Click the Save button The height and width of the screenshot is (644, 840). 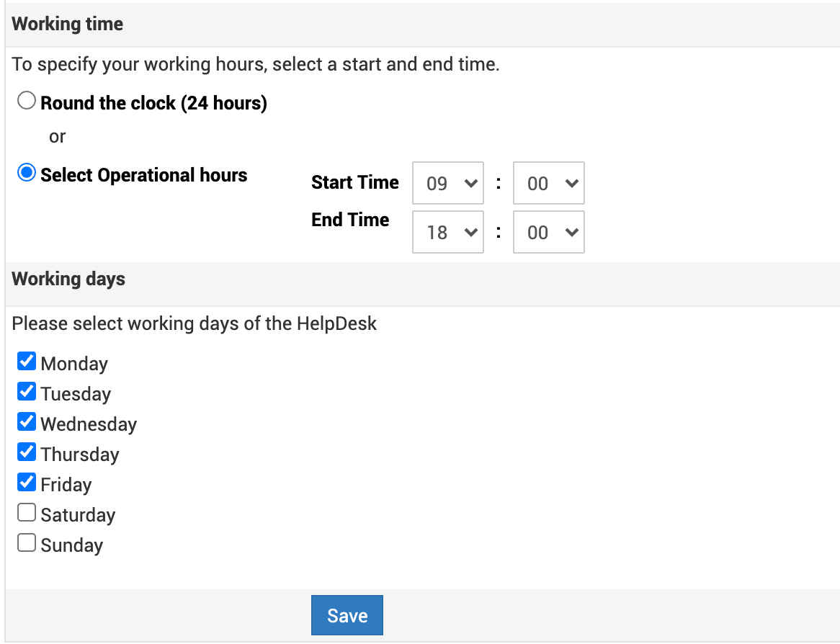click(347, 615)
